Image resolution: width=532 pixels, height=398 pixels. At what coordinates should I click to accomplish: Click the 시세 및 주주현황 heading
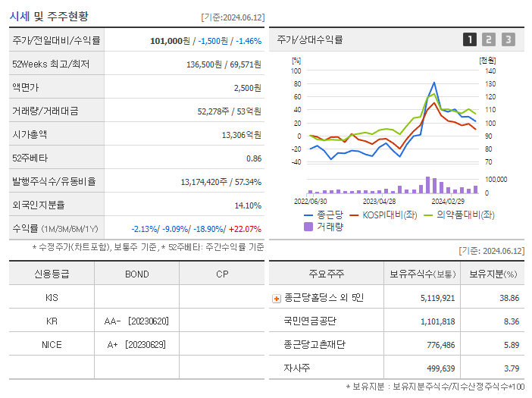click(49, 16)
